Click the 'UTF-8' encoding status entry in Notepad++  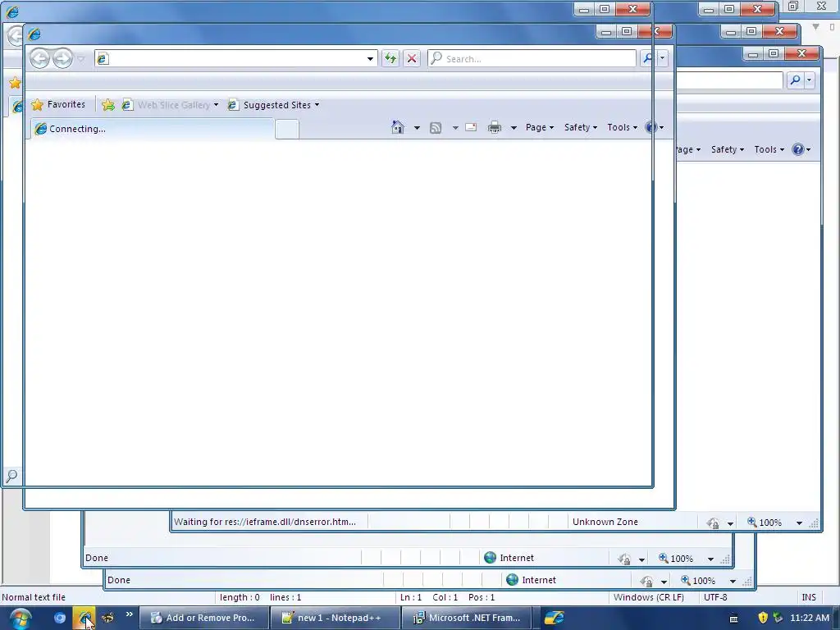(715, 597)
